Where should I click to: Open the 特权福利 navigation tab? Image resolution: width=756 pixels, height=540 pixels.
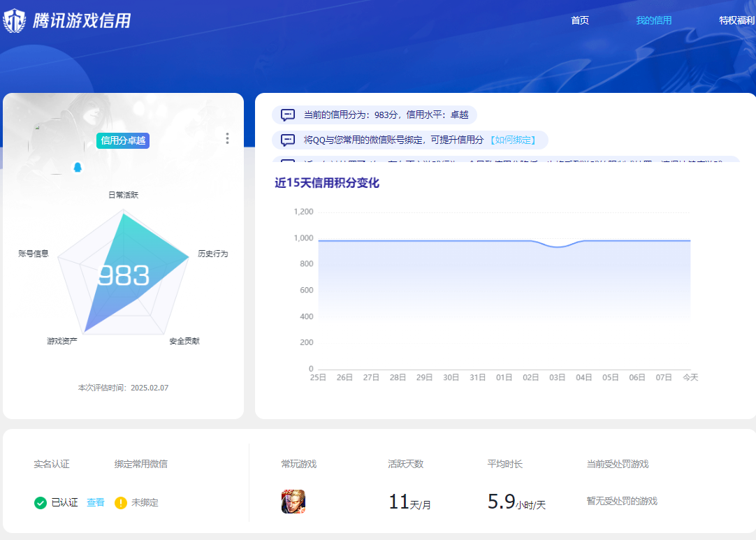[736, 20]
